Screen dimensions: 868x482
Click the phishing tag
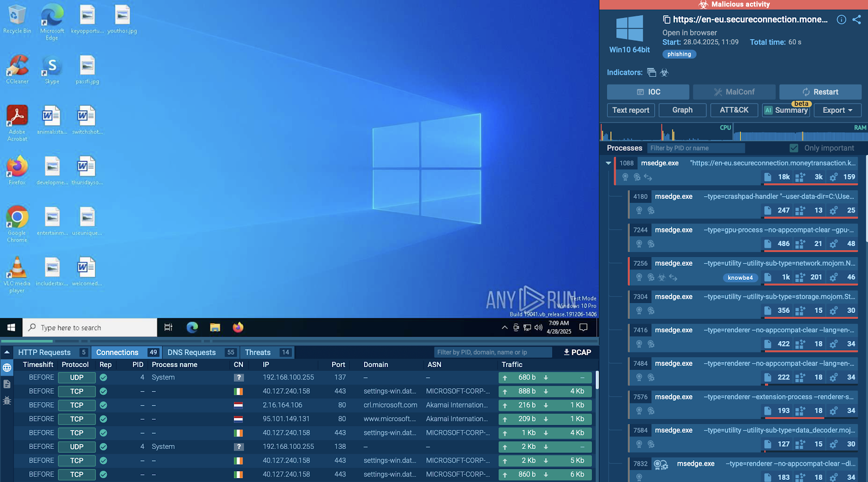(679, 54)
